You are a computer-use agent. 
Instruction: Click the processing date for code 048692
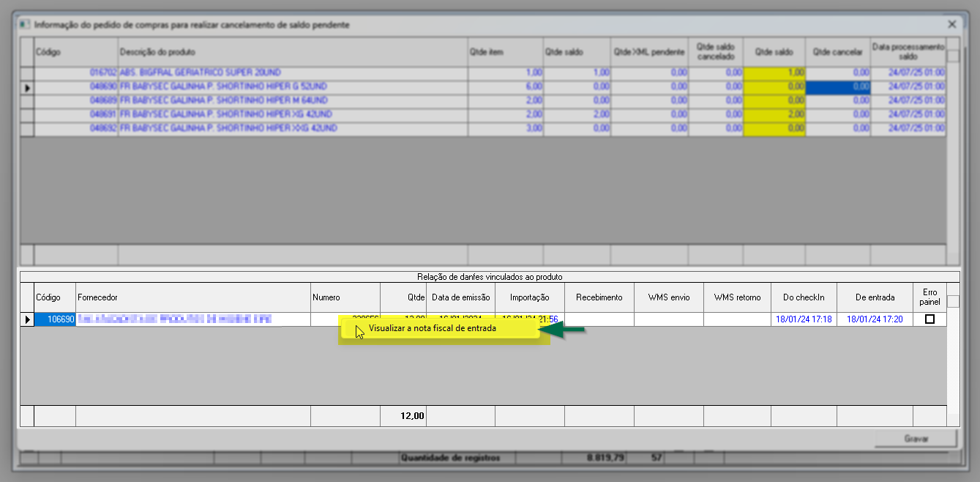click(x=908, y=128)
